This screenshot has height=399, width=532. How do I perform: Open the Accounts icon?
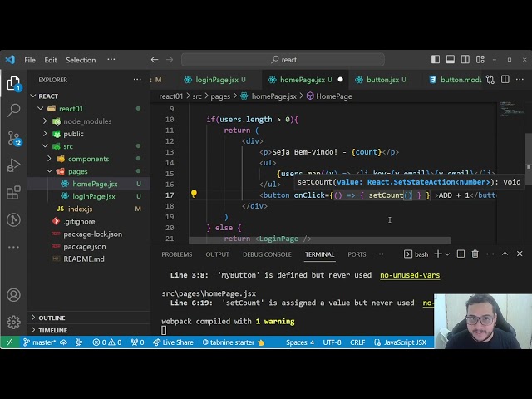click(13, 295)
